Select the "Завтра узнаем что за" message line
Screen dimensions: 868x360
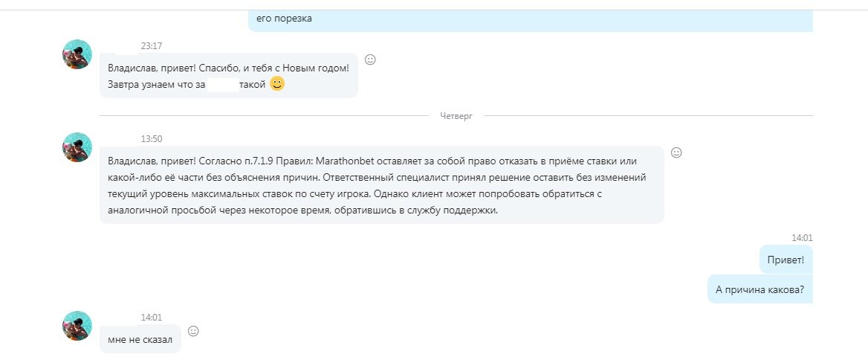[x=156, y=86]
